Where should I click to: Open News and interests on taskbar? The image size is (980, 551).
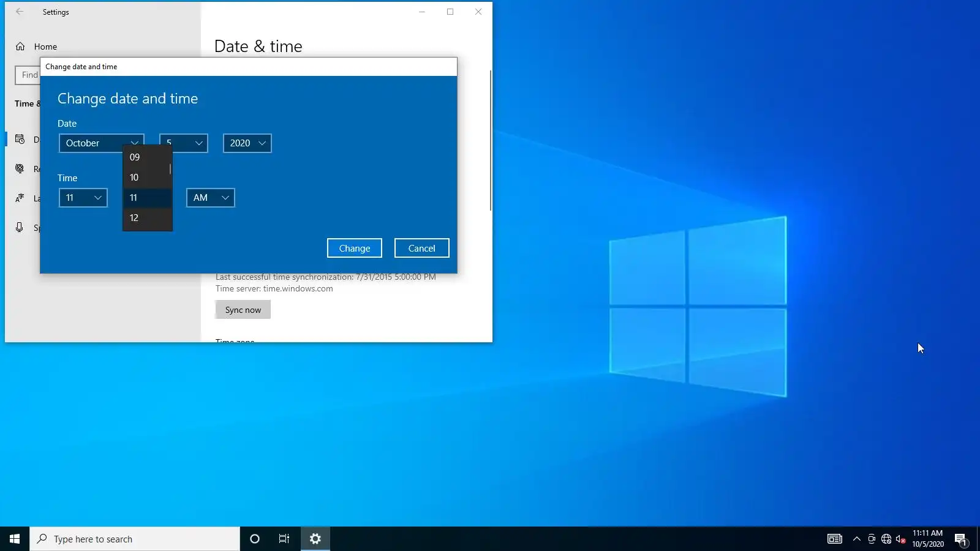pyautogui.click(x=835, y=539)
